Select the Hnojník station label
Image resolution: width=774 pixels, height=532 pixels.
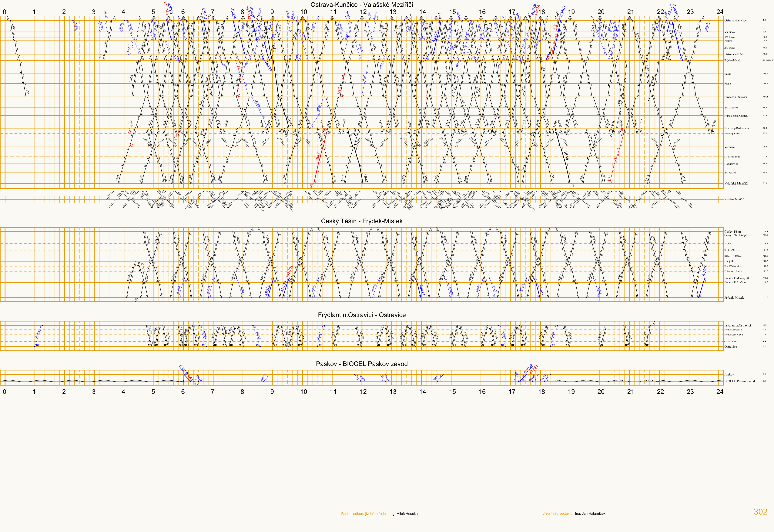pyautogui.click(x=729, y=261)
